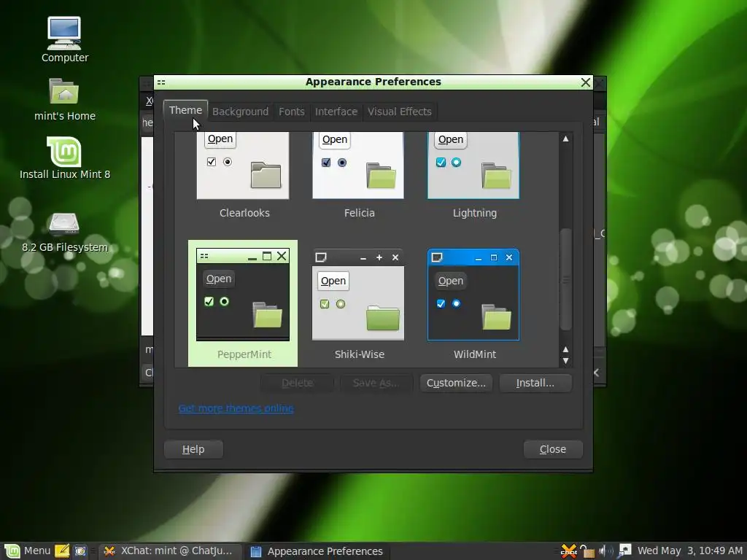Click the Install... button
Screen dimensions: 747x560
(535, 383)
